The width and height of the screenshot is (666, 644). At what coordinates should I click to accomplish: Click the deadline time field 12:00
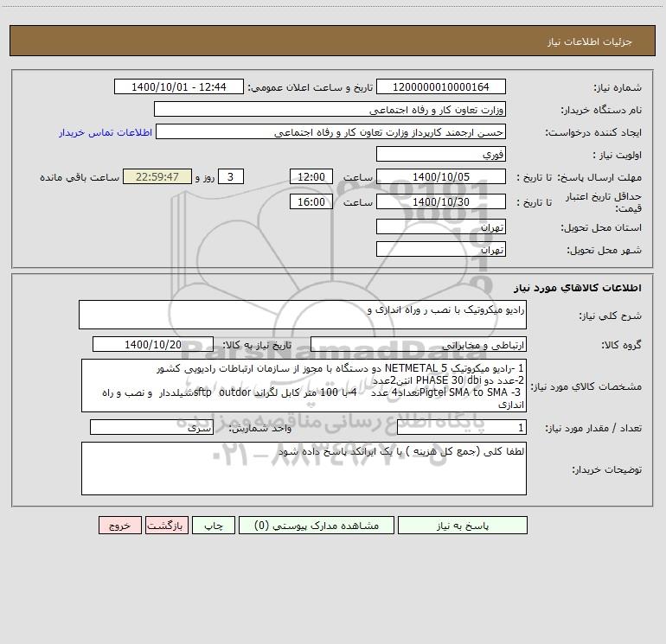click(311, 176)
